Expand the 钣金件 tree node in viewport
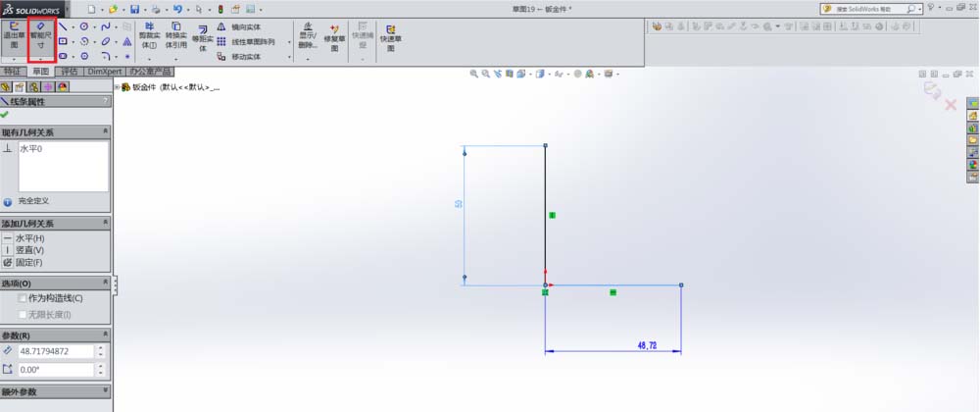980x412 pixels. coord(117,87)
